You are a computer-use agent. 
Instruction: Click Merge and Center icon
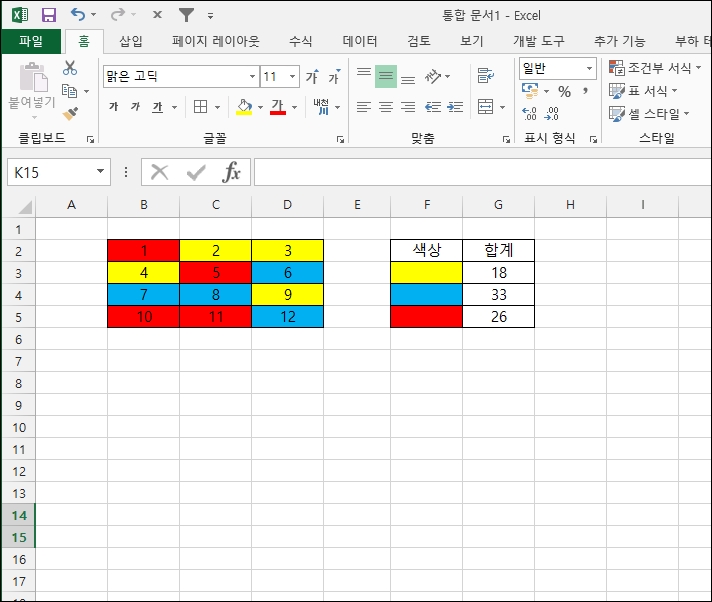pyautogui.click(x=485, y=107)
